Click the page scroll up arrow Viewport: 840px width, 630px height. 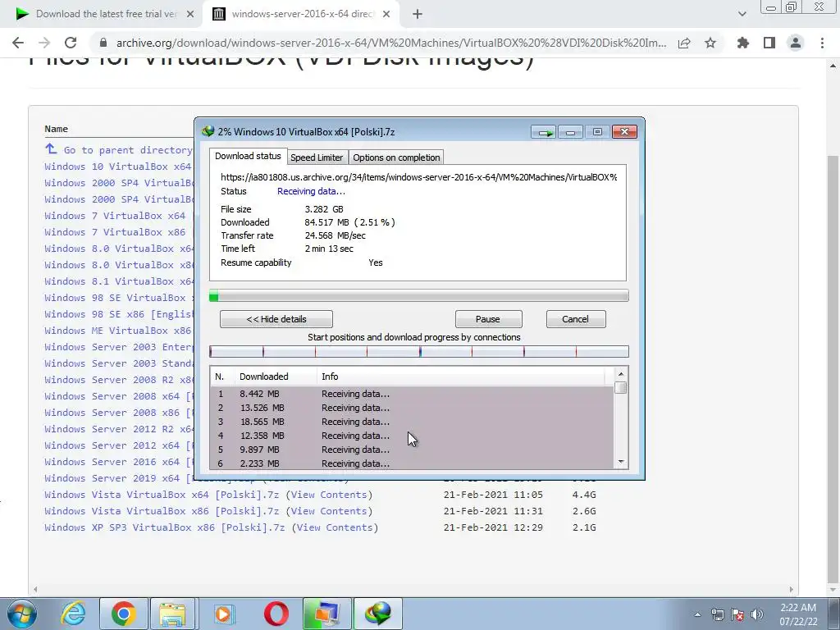point(833,66)
